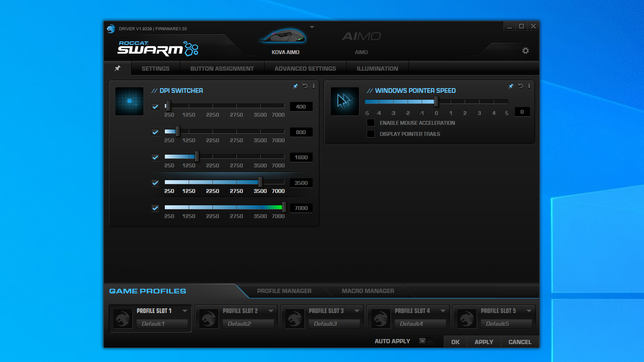Click the 400 DPI slider handle
644x362 pixels.
[x=168, y=106]
